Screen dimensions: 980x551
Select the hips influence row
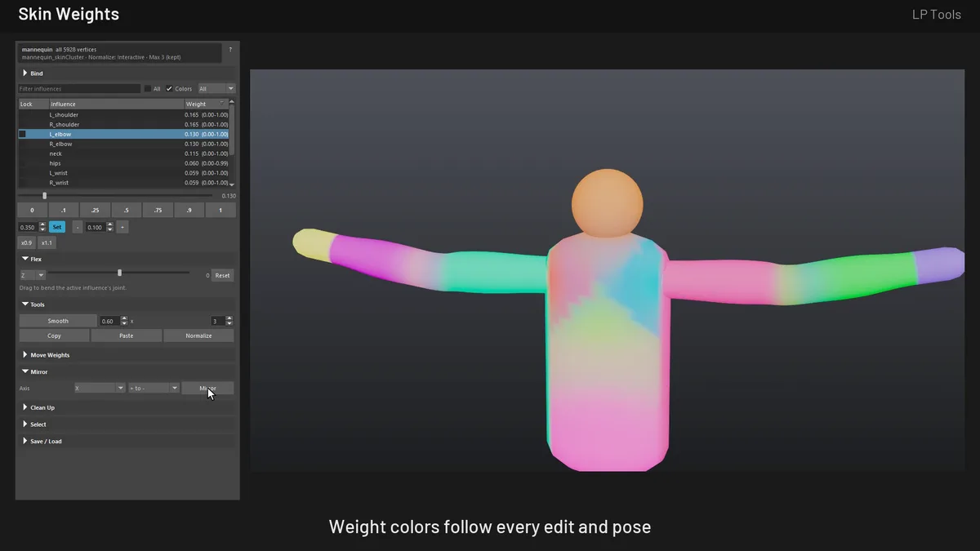[x=123, y=163]
